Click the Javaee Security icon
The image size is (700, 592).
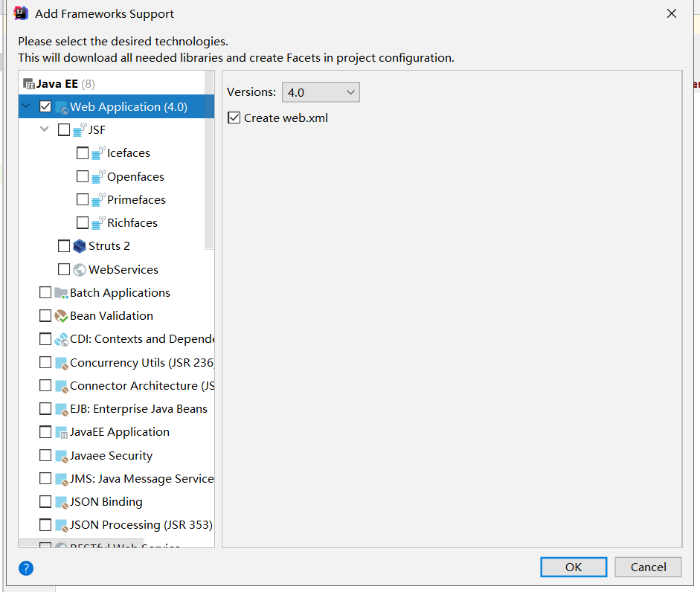[61, 455]
